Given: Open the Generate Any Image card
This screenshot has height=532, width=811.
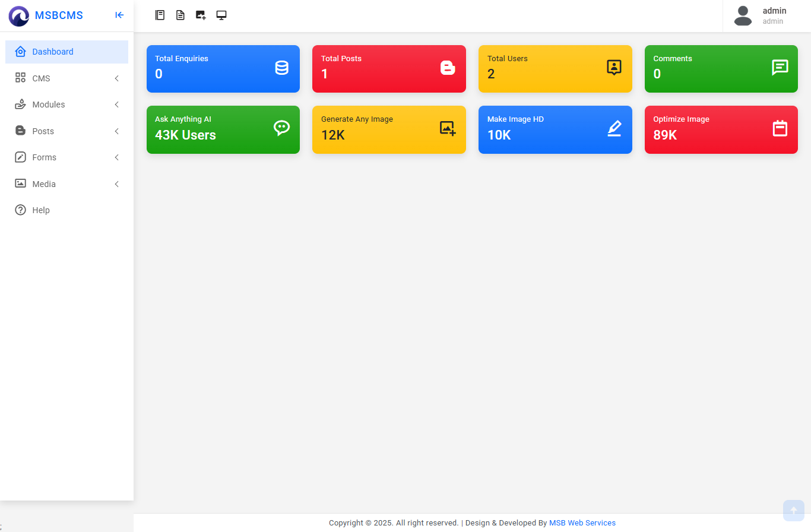Looking at the screenshot, I should (389, 129).
